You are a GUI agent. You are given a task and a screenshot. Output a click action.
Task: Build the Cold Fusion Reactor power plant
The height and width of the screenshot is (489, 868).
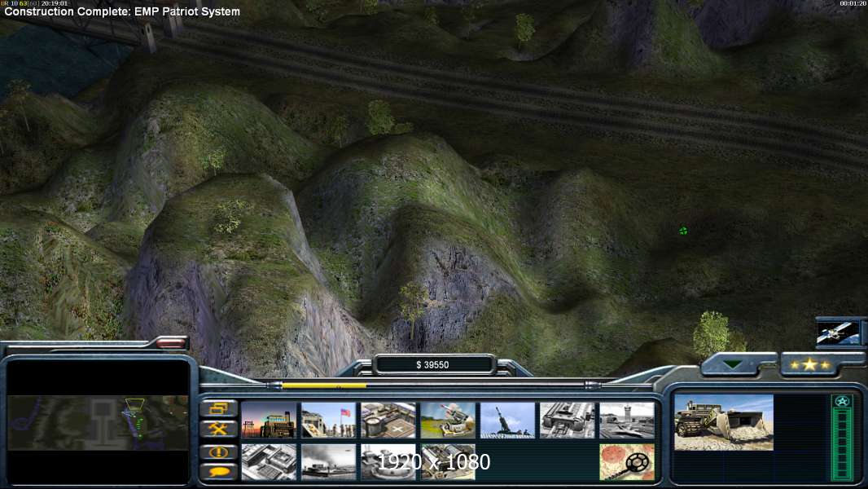[269, 421]
